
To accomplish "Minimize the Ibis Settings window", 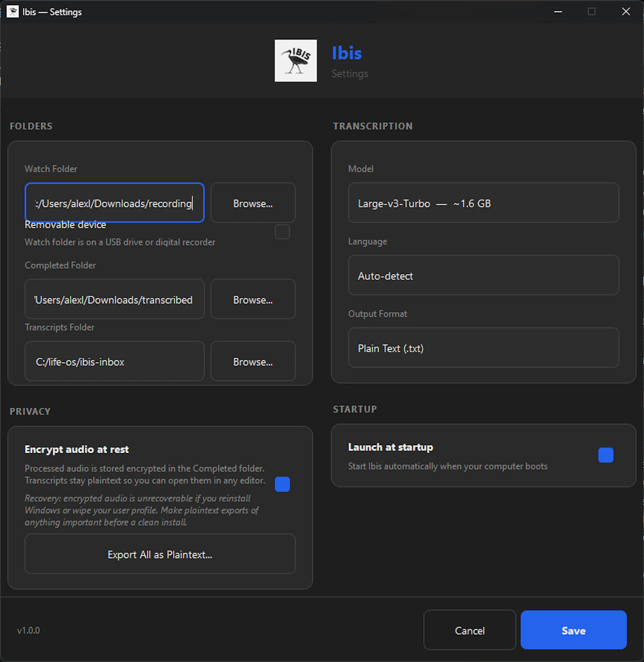I will pos(558,12).
